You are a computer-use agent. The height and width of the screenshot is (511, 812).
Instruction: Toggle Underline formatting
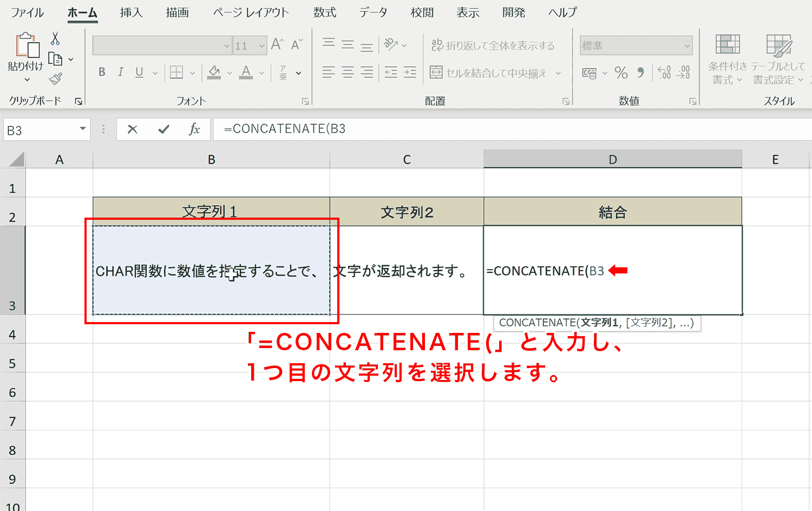pos(139,72)
